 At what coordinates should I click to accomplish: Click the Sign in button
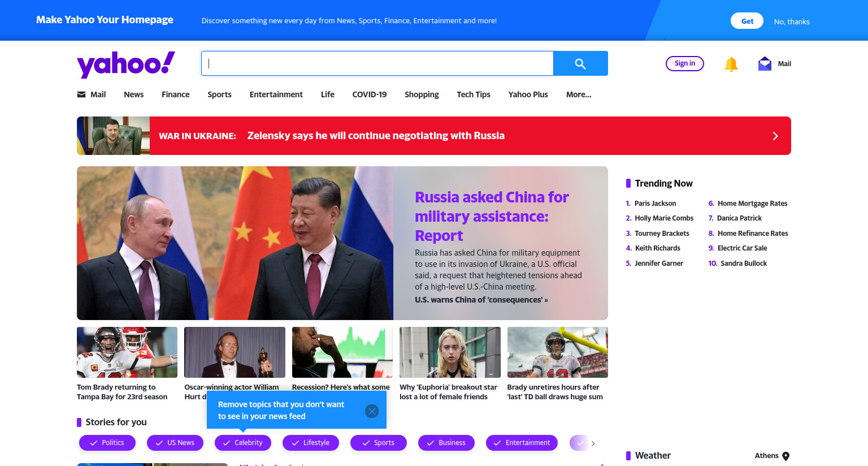tap(685, 63)
